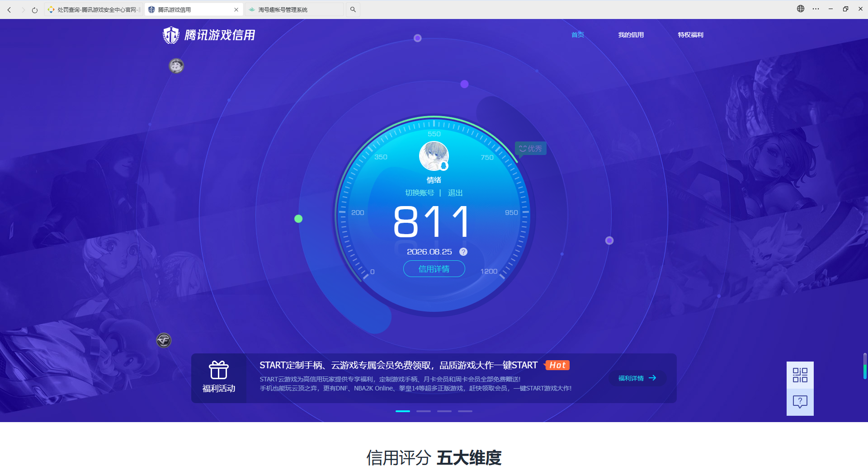Reload the page with refresh icon

(x=35, y=9)
